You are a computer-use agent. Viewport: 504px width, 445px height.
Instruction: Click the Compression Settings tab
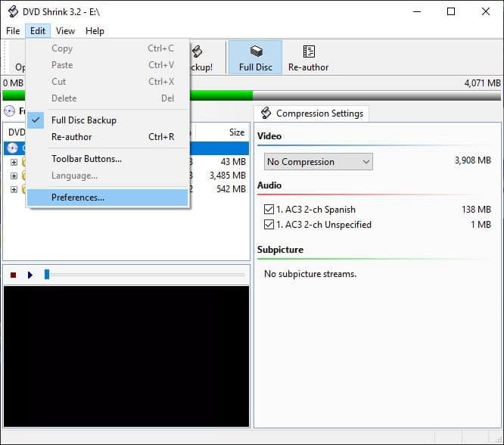tap(312, 114)
